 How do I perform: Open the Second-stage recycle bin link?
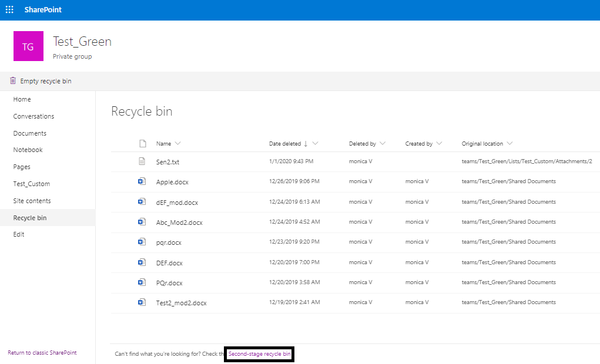(259, 354)
